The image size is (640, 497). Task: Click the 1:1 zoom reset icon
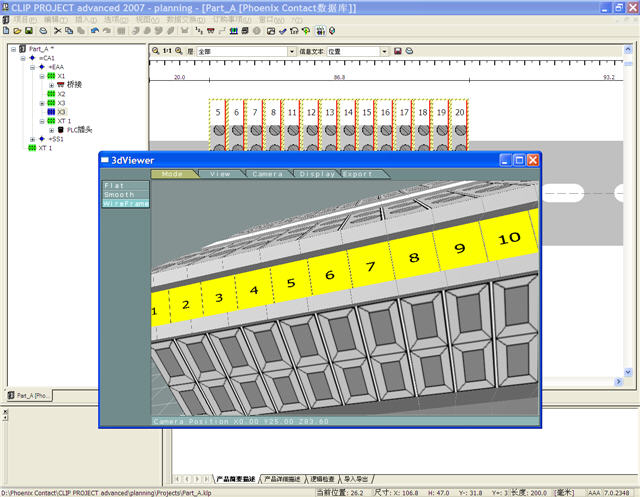point(167,51)
